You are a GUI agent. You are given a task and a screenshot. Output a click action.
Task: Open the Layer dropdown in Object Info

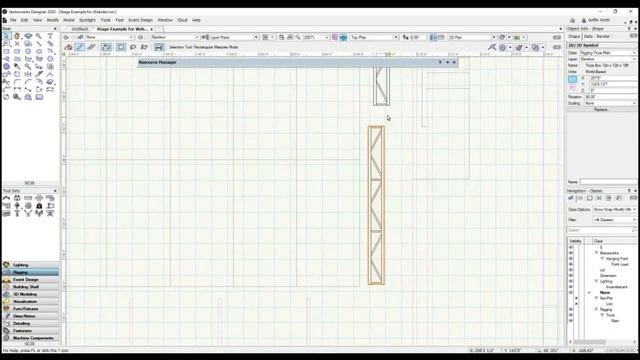point(608,59)
